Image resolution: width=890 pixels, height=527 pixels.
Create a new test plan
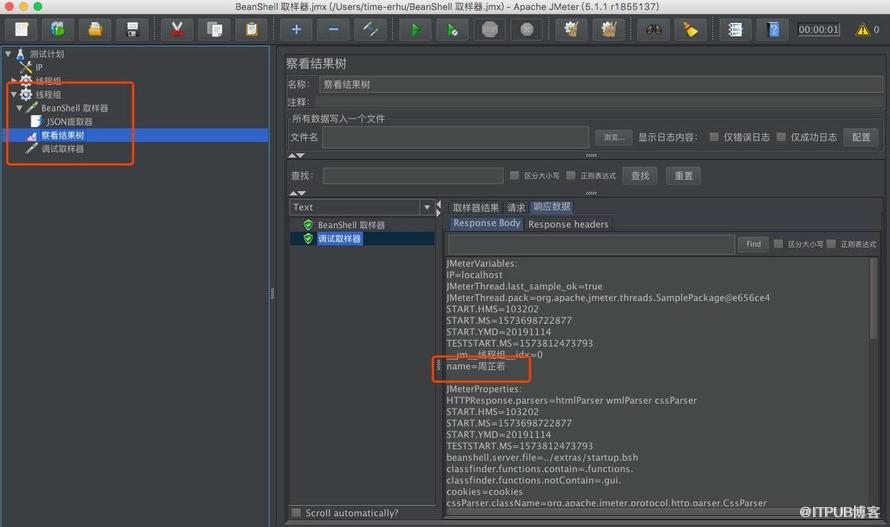[x=22, y=30]
